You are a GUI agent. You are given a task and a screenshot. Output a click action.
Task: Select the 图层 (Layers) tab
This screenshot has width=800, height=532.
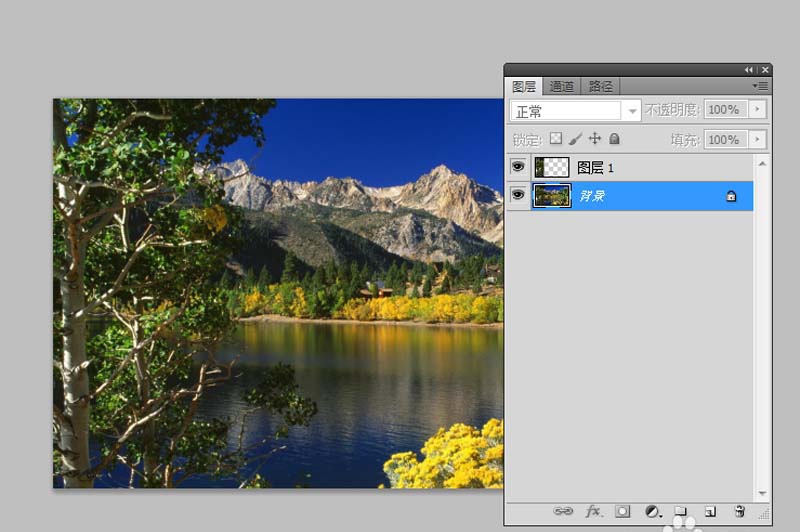coord(524,86)
